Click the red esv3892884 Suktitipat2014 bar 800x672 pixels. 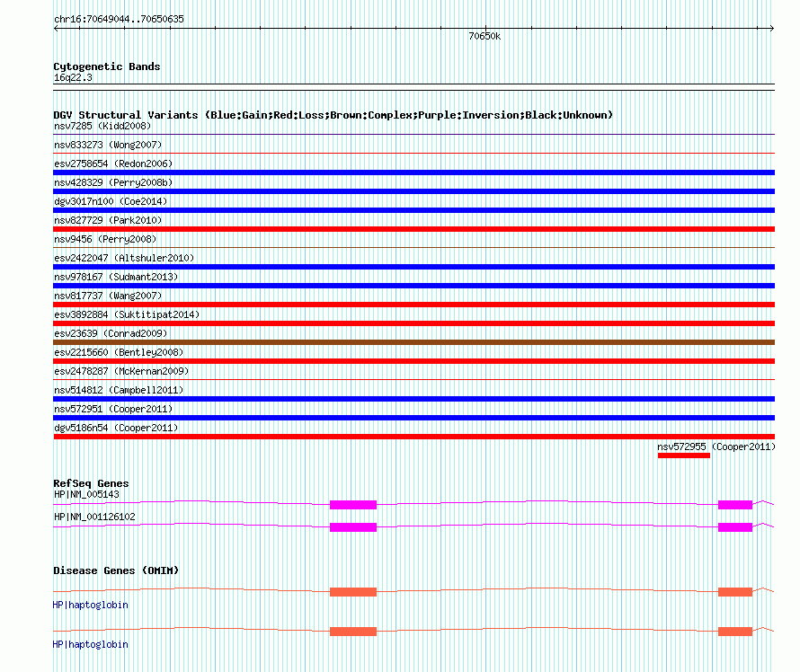click(x=413, y=323)
